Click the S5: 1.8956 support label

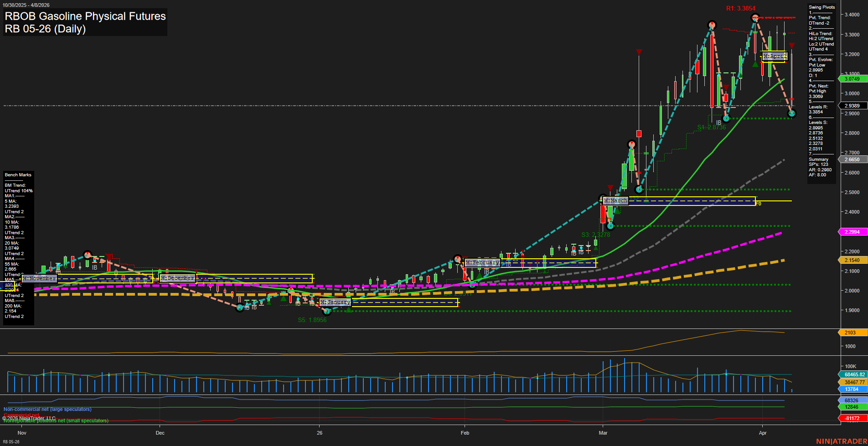pos(312,320)
